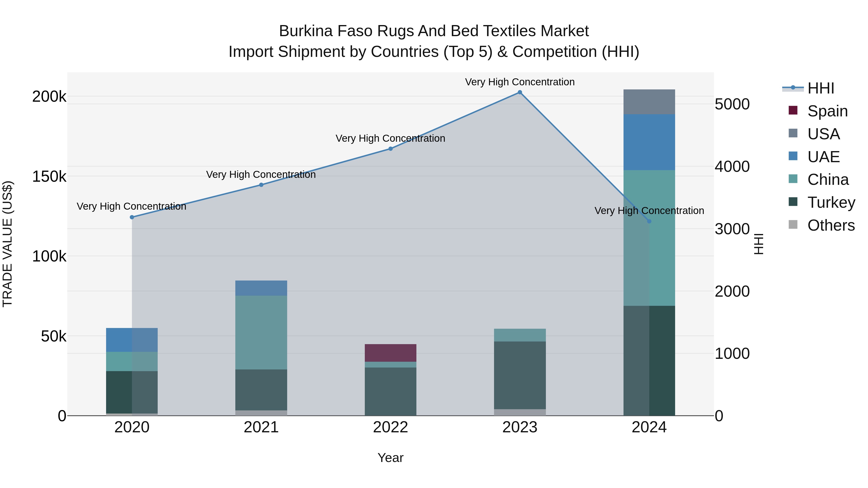Click the 2021 x-axis label
The width and height of the screenshot is (868, 488).
point(261,427)
